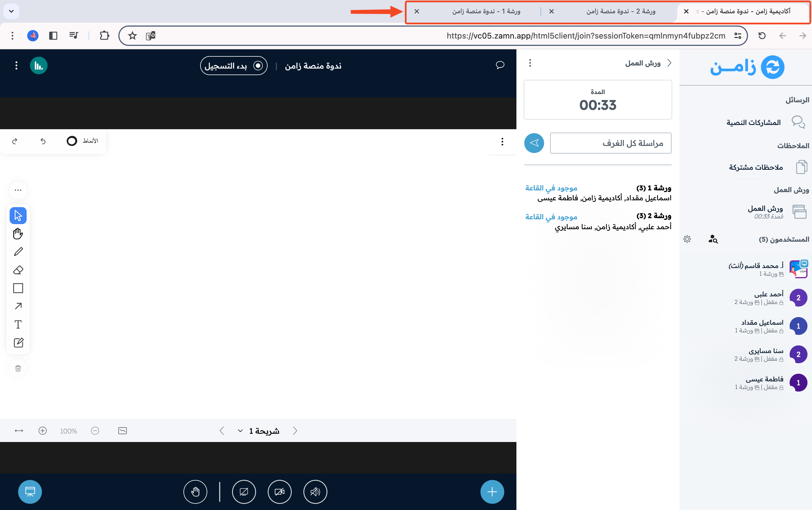Open session options three-dot menu in header
The image size is (812, 510).
(x=16, y=65)
